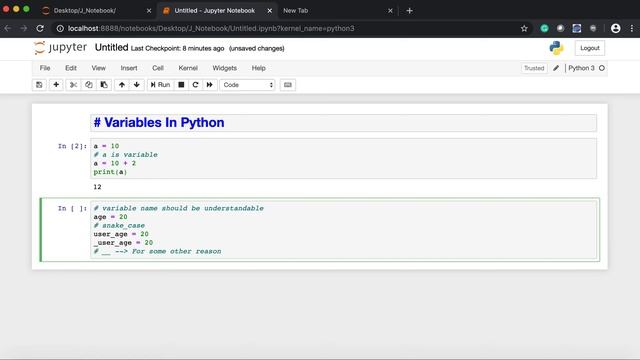
Task: Open the Widgets menu
Action: 224,68
